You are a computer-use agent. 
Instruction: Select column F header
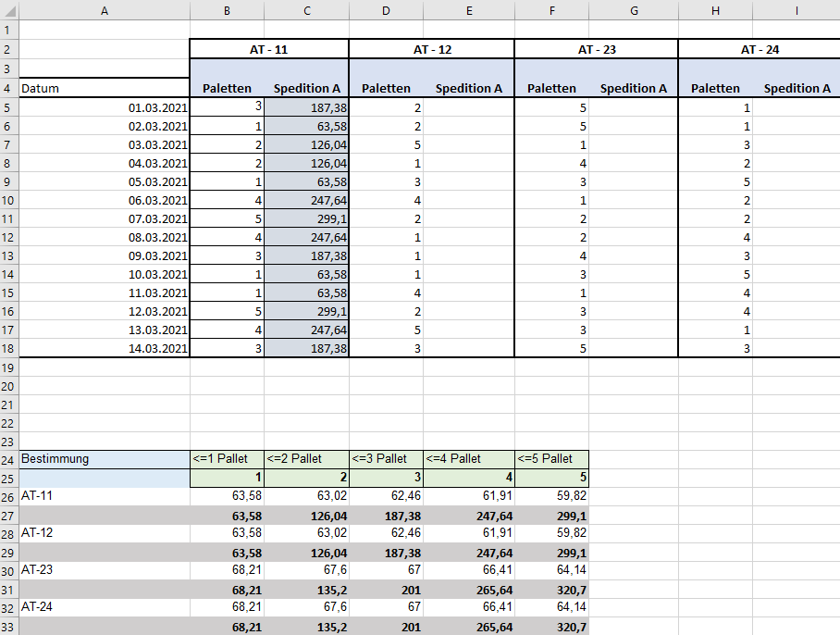point(551,11)
